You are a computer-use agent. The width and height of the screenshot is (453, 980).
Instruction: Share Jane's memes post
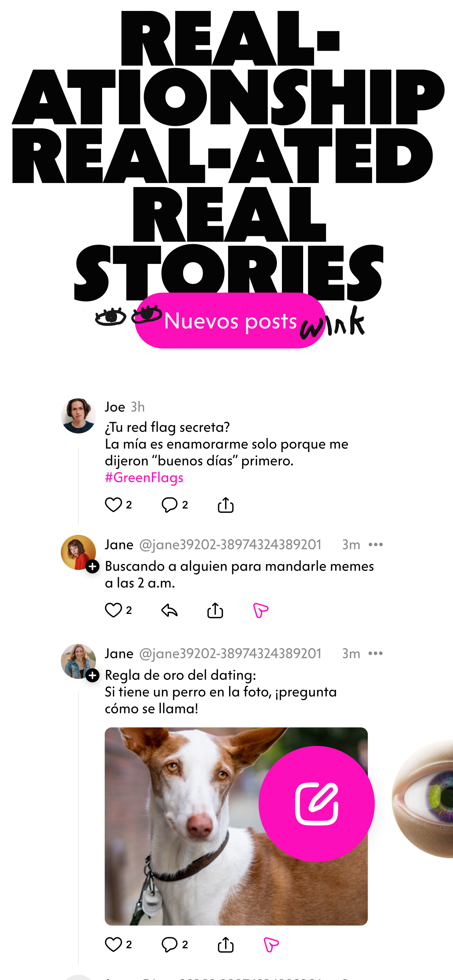[215, 610]
